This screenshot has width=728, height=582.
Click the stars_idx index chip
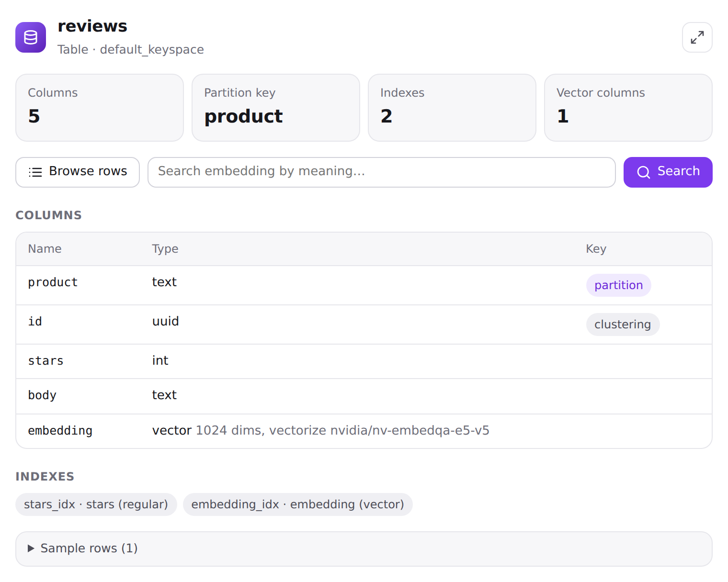coord(96,504)
